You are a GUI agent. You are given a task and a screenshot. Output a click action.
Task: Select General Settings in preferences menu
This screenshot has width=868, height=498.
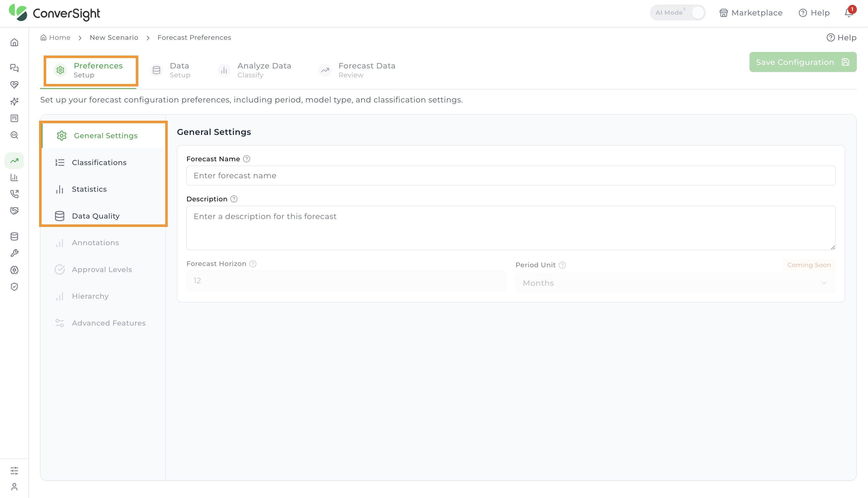pos(103,135)
